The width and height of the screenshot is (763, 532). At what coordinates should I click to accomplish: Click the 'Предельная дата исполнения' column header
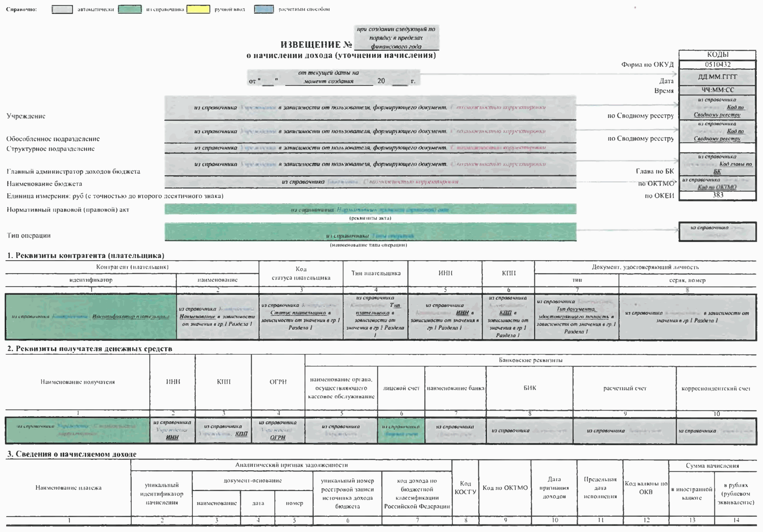[600, 488]
